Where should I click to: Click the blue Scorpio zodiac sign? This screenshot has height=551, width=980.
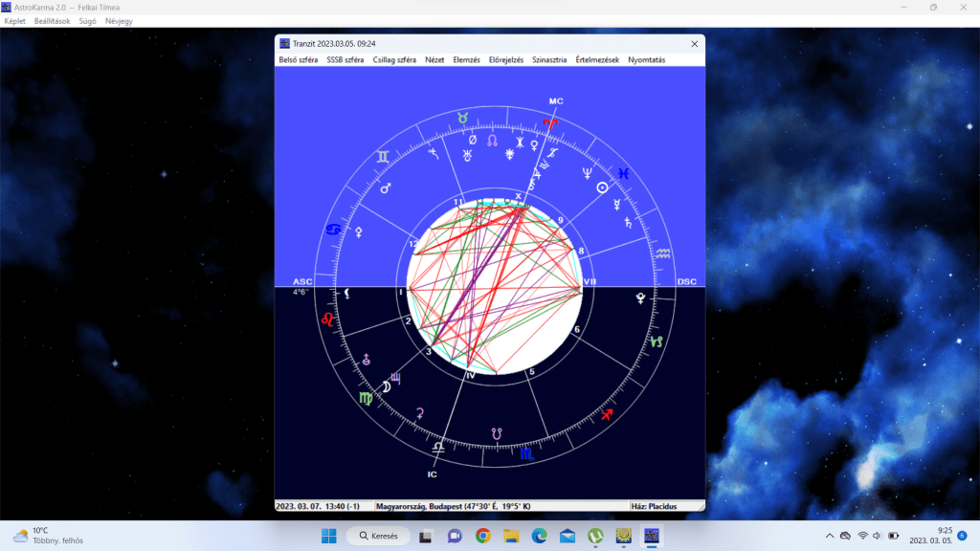click(526, 453)
